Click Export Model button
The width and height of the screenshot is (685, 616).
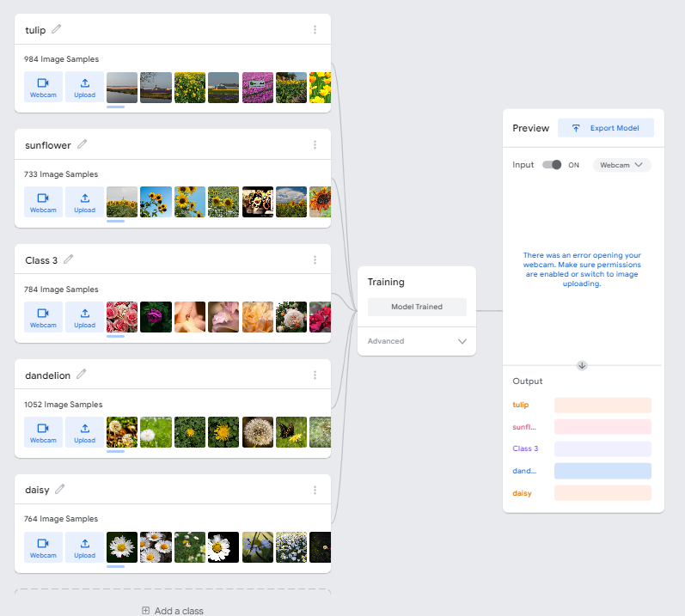[x=606, y=128]
